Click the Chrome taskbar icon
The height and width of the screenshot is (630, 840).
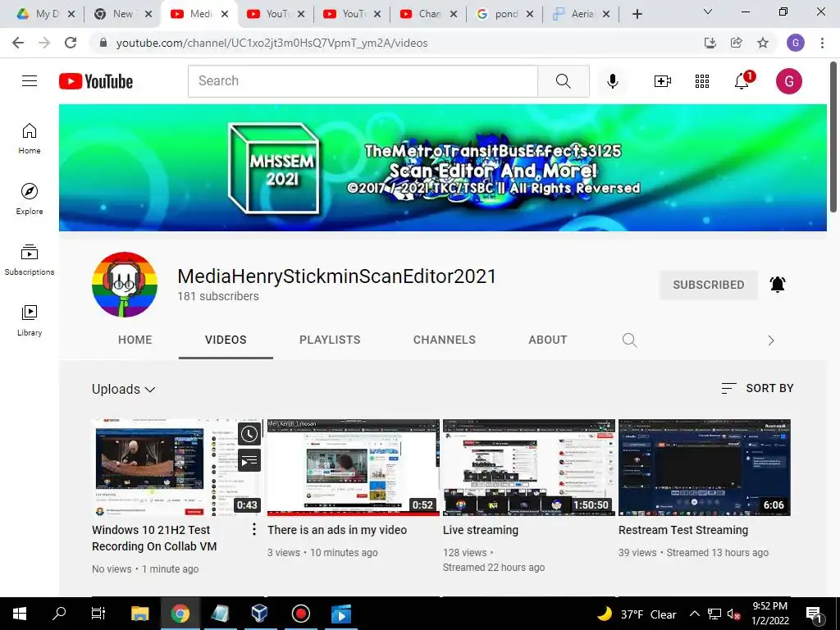coord(180,614)
